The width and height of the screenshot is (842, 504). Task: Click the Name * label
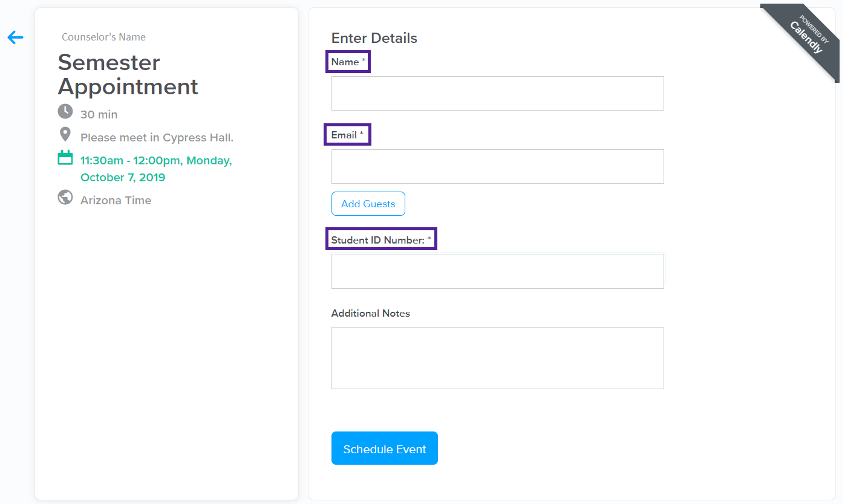[x=348, y=62]
